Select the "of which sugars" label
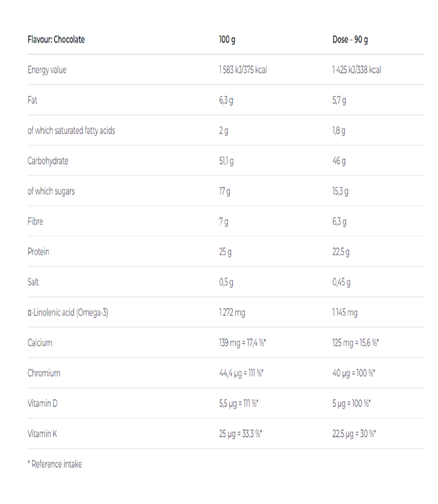Screen dimensions: 438x504 [x=51, y=191]
